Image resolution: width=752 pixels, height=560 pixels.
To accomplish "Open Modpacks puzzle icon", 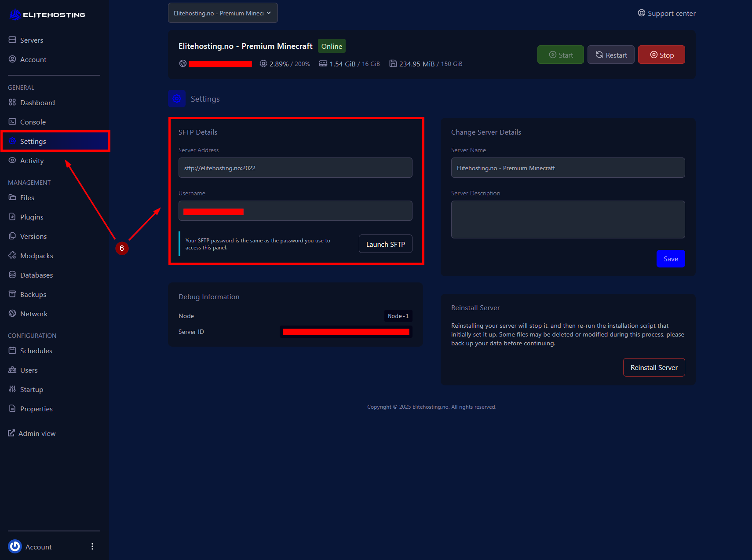I will point(12,256).
